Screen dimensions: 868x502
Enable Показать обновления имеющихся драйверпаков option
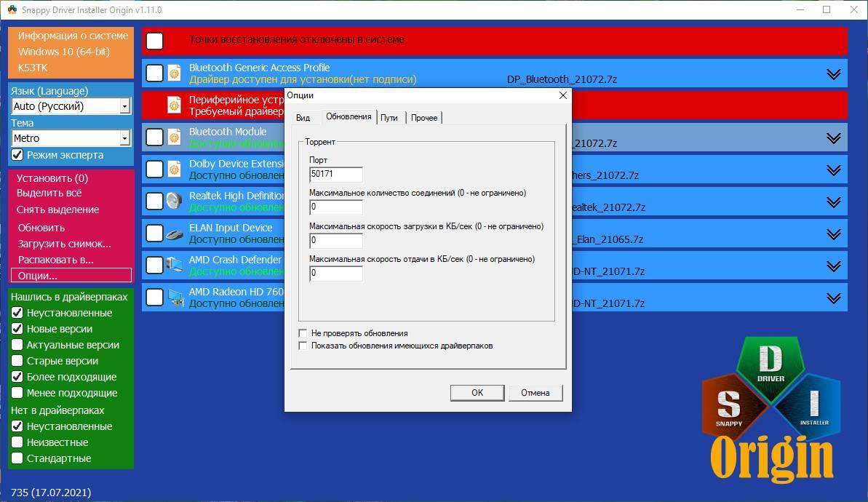[303, 346]
